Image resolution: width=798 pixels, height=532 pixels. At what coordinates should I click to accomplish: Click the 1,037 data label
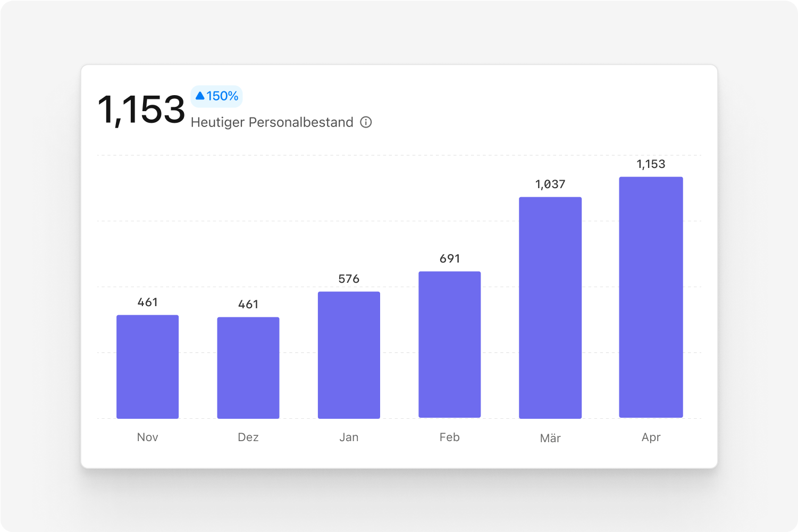tap(550, 184)
